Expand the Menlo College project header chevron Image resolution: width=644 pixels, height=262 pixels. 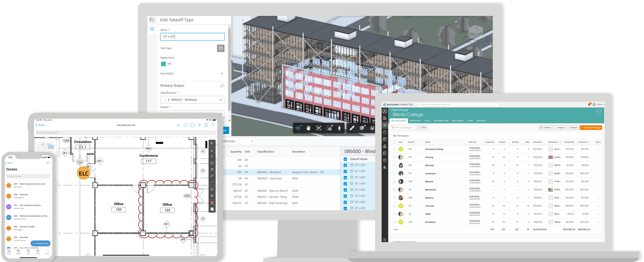pos(598,112)
